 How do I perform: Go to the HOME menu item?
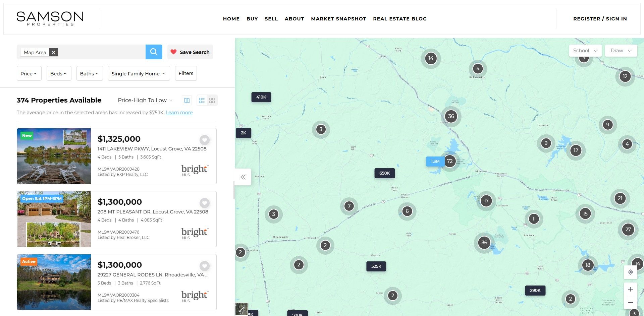point(231,19)
